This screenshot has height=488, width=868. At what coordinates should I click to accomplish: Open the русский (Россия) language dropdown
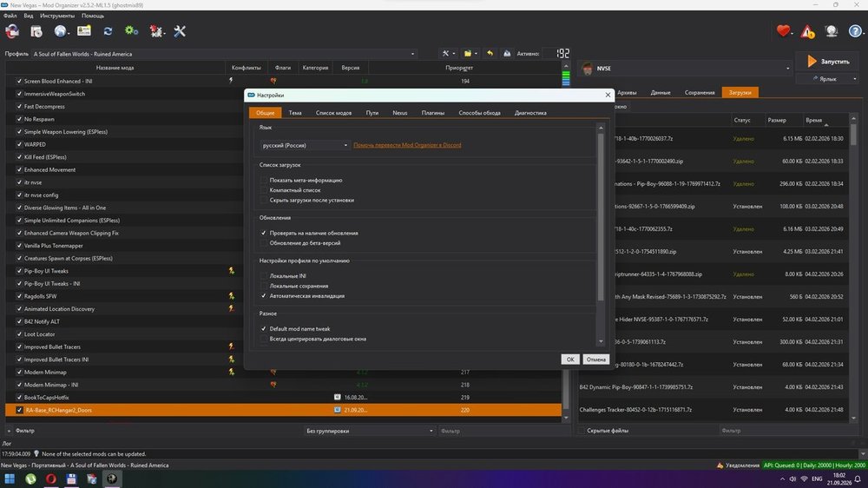coord(305,145)
